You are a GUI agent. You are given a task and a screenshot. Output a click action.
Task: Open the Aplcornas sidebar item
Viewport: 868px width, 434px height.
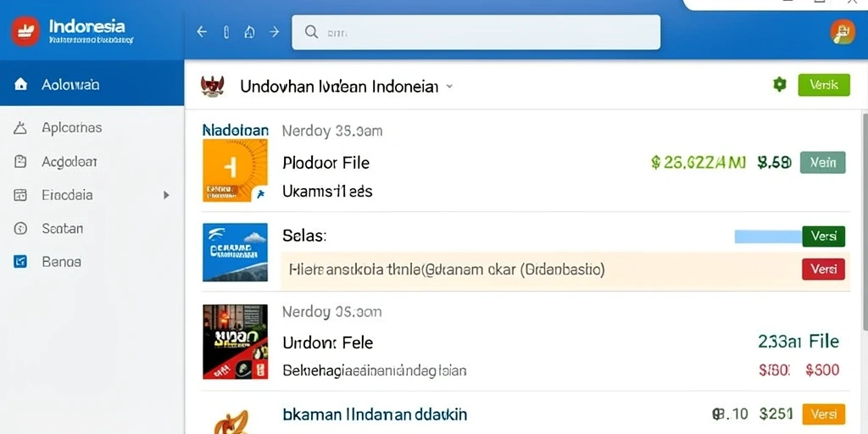tap(92, 128)
